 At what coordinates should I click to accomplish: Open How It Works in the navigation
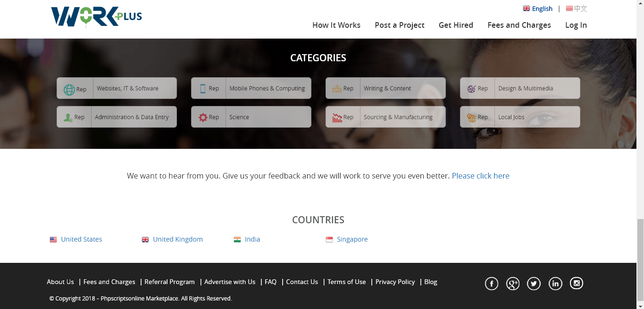pyautogui.click(x=336, y=25)
